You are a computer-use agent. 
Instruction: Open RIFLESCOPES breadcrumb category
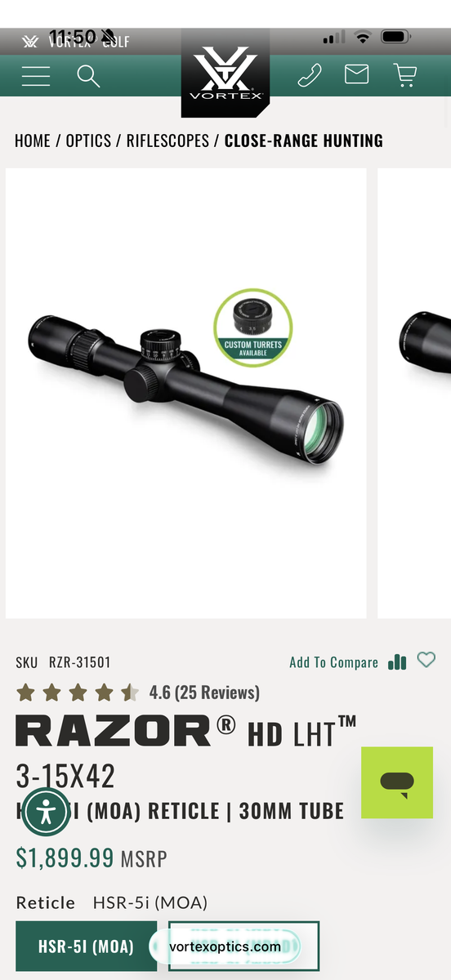coord(167,140)
